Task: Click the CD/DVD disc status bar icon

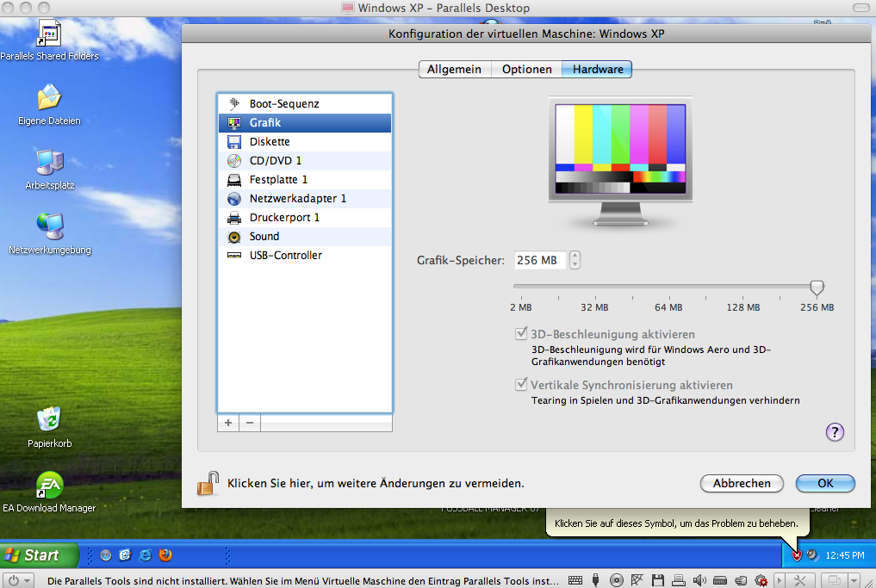Action: pyautogui.click(x=616, y=581)
